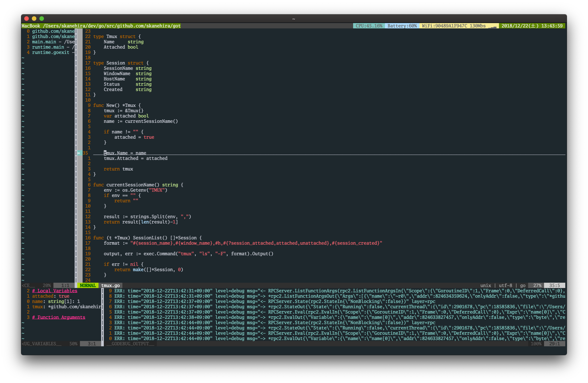This screenshot has height=383, width=588.
Task: Click the NORMAL mode indicator
Action: click(88, 286)
